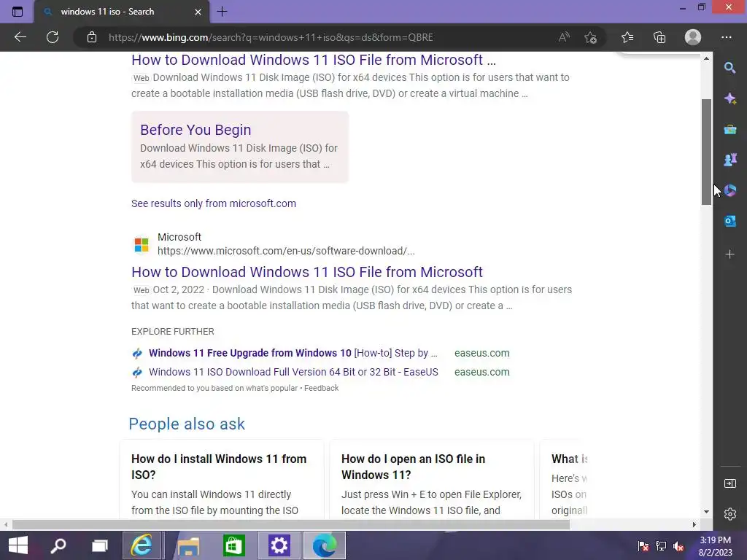Open sidebar Discover sparkle icon
Image resolution: width=747 pixels, height=560 pixels.
coord(729,98)
